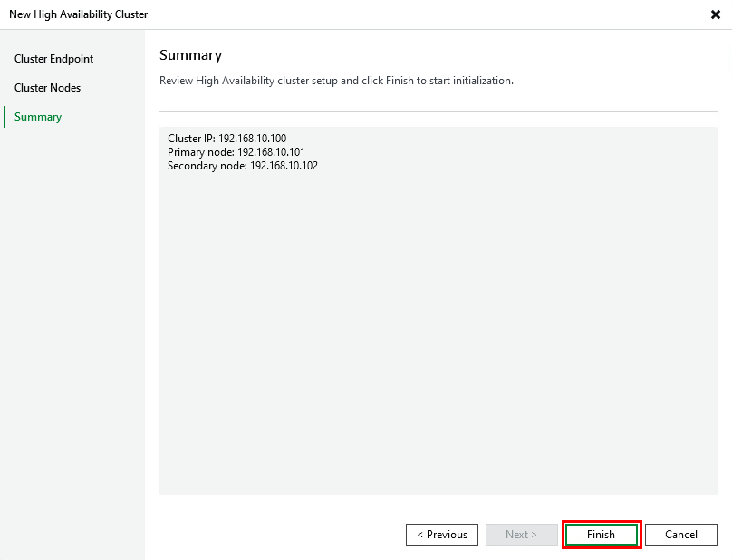Select the 192.168.10.101 address value

pos(271,152)
